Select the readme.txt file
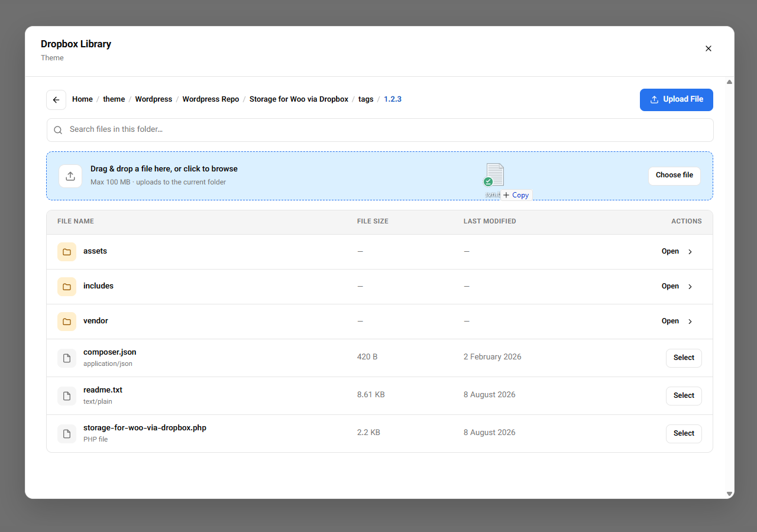757x532 pixels. point(684,396)
